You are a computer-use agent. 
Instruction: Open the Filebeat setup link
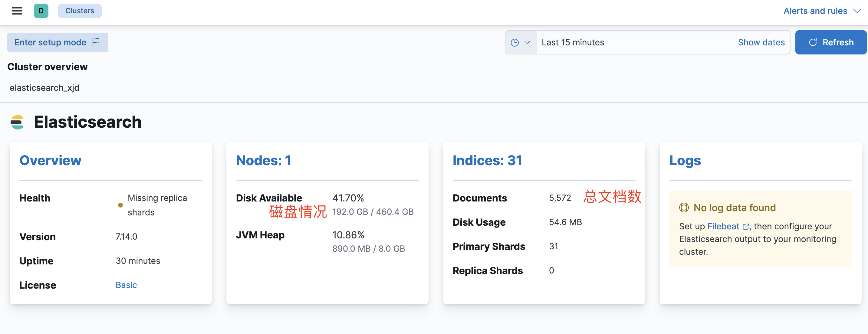pyautogui.click(x=728, y=227)
